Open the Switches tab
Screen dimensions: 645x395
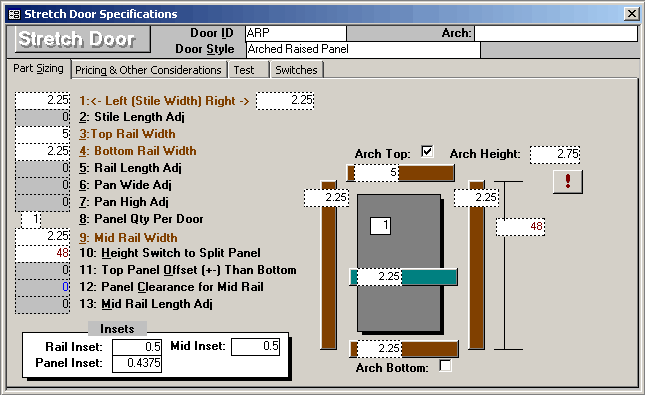coord(296,70)
